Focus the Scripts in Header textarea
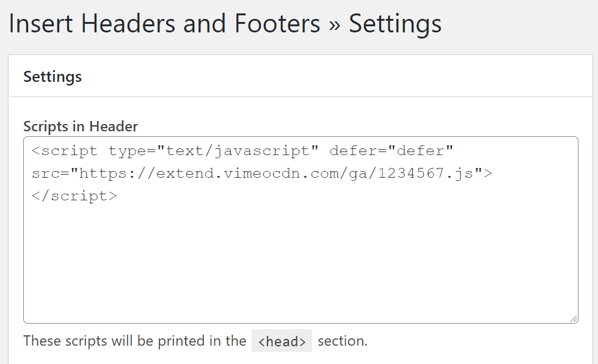The width and height of the screenshot is (598, 364). (x=301, y=230)
